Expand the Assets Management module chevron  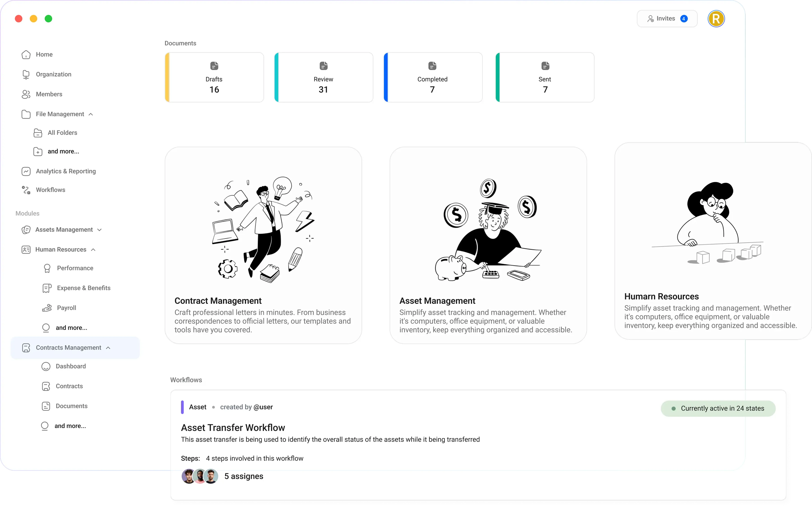pos(99,230)
